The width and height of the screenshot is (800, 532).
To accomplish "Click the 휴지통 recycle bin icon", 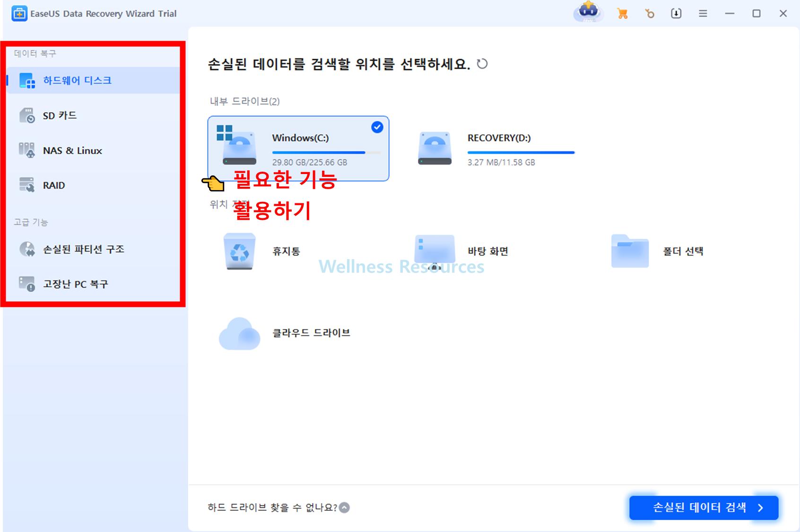I will pyautogui.click(x=240, y=251).
